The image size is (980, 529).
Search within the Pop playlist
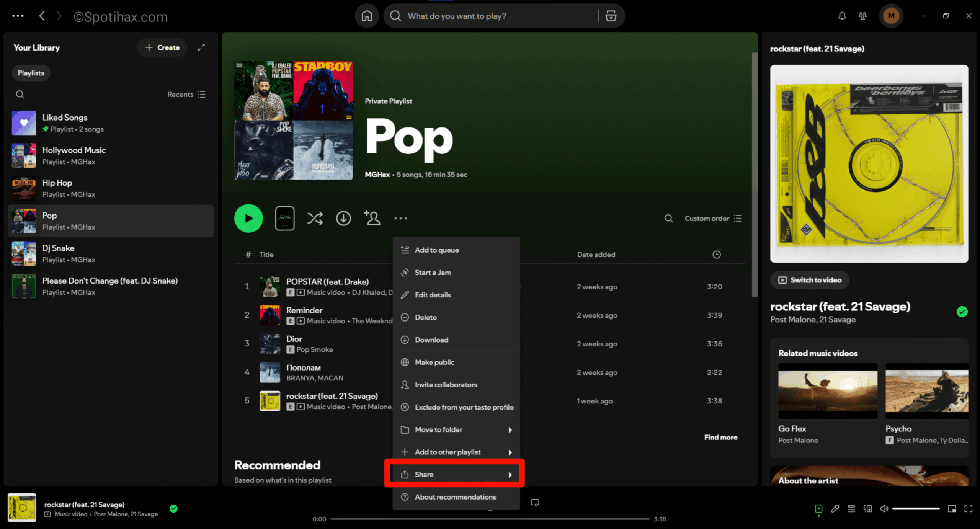pyautogui.click(x=668, y=218)
